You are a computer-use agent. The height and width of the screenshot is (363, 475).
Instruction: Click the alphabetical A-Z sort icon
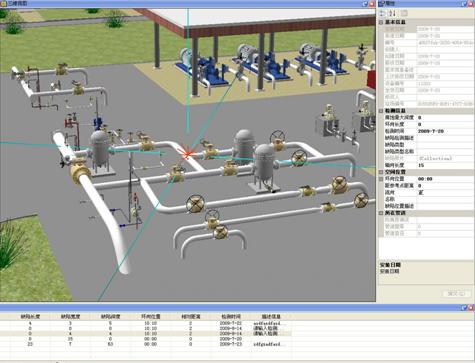(393, 13)
